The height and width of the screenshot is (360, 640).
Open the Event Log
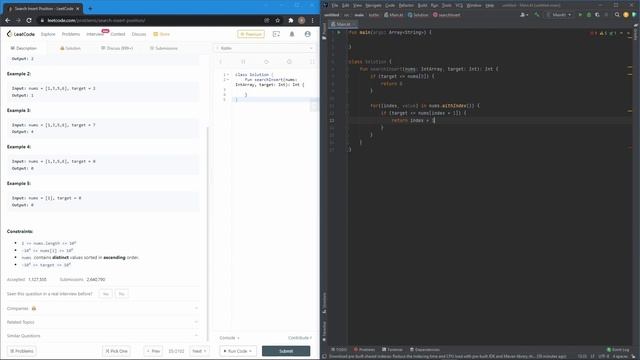618,349
